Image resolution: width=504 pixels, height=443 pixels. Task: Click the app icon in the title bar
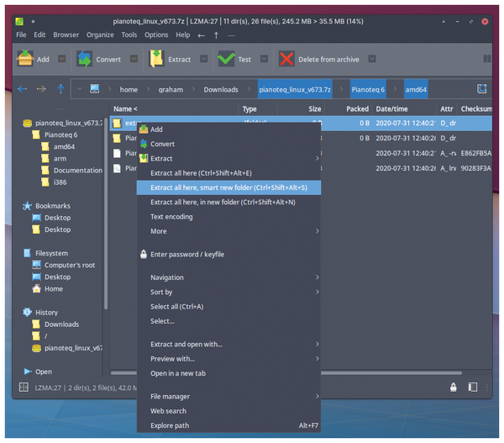(x=19, y=22)
